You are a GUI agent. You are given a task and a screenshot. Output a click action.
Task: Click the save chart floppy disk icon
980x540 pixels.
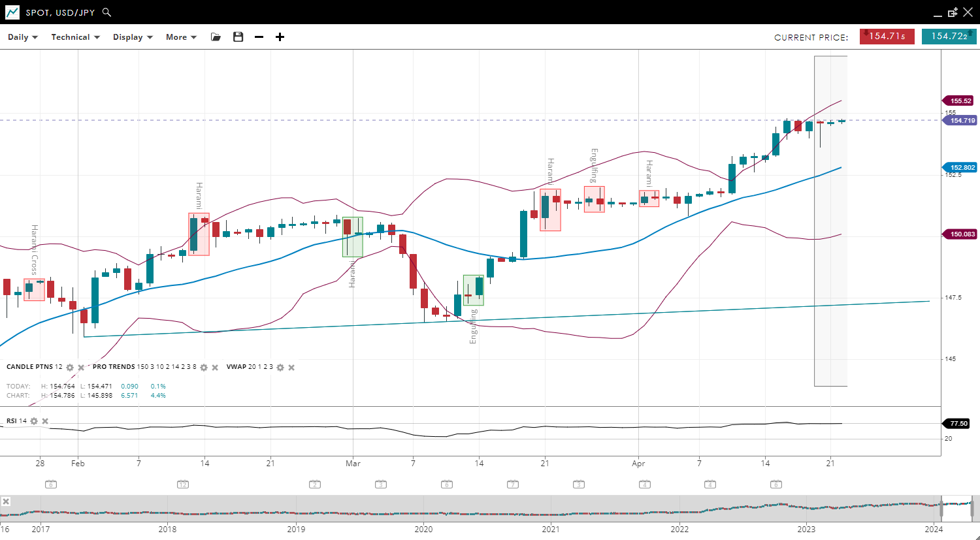(x=238, y=37)
